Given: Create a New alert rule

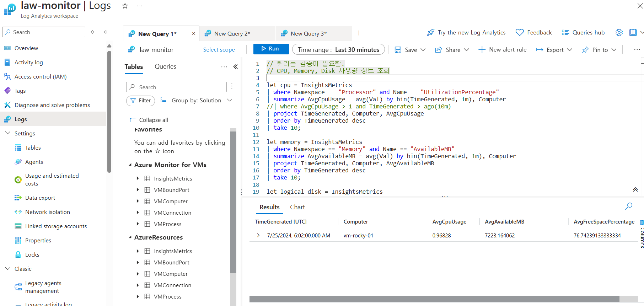Looking at the screenshot, I should pos(503,50).
